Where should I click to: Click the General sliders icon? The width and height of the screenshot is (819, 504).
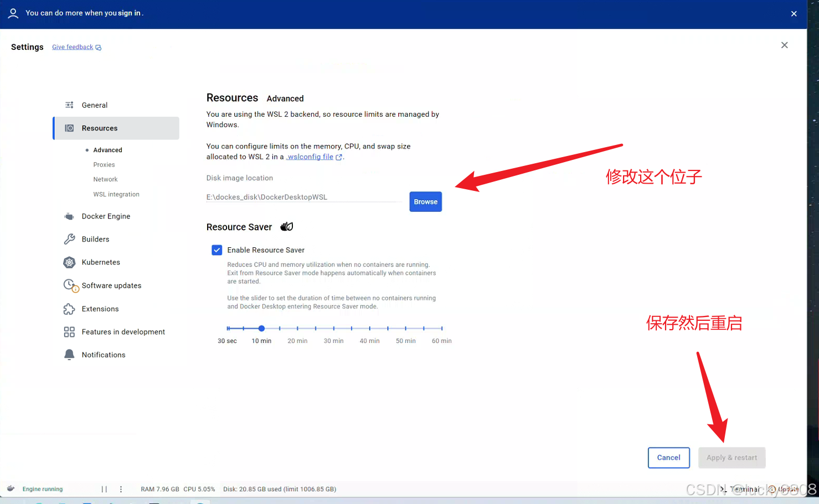69,105
